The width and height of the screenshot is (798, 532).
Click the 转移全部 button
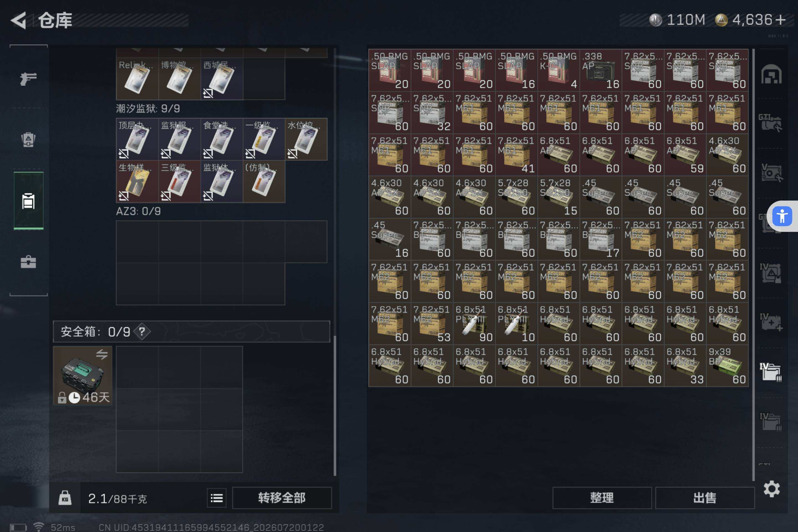(282, 498)
